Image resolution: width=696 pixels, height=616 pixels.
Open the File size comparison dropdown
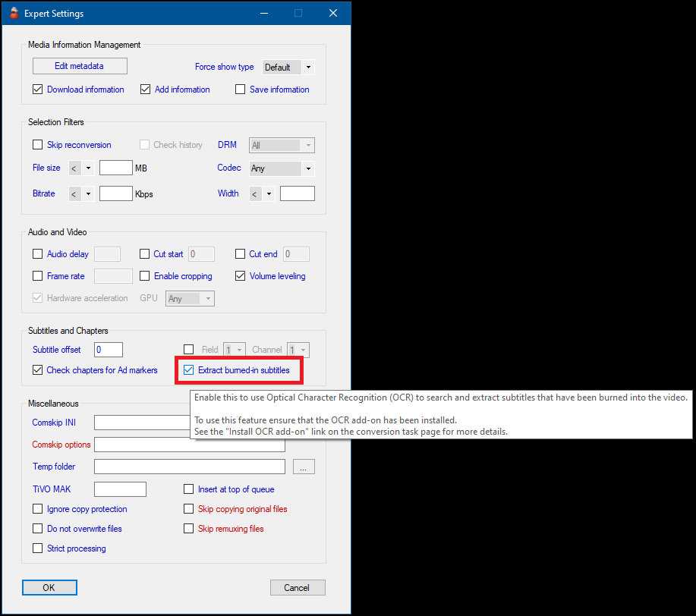coord(81,168)
